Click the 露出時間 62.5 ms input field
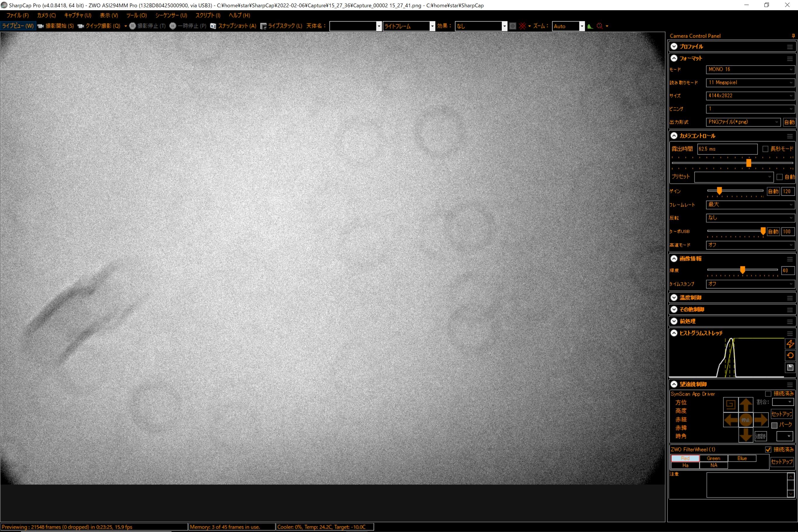This screenshot has height=532, width=798. coord(727,149)
